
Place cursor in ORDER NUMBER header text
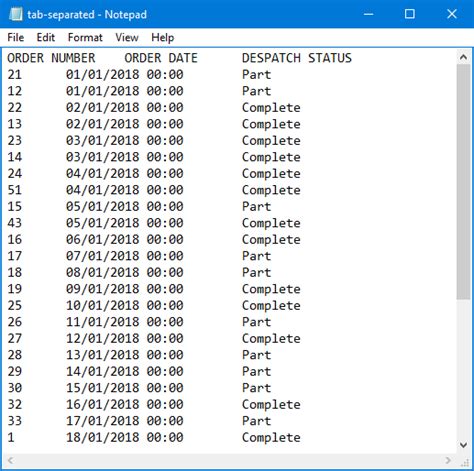click(51, 58)
